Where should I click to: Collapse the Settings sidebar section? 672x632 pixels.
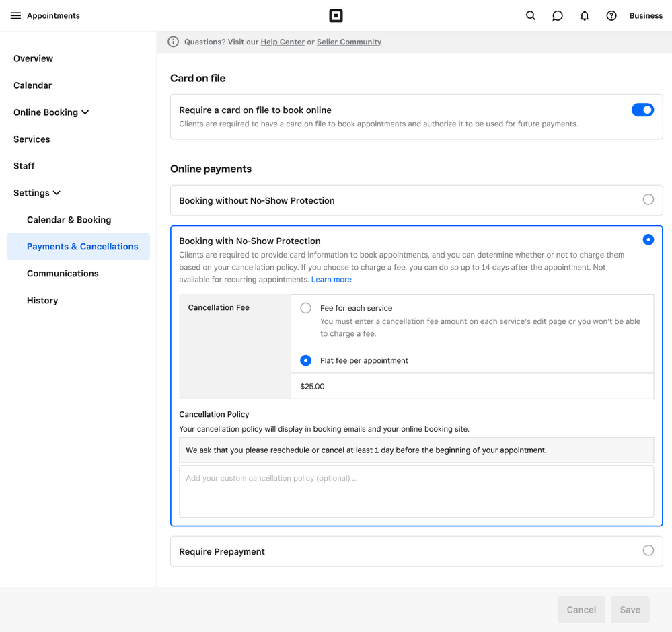point(57,193)
